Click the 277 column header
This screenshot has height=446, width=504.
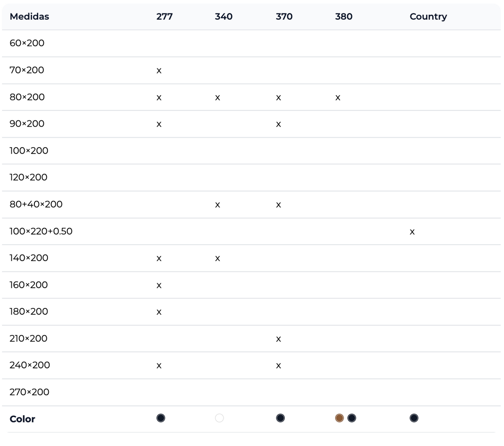pos(164,16)
